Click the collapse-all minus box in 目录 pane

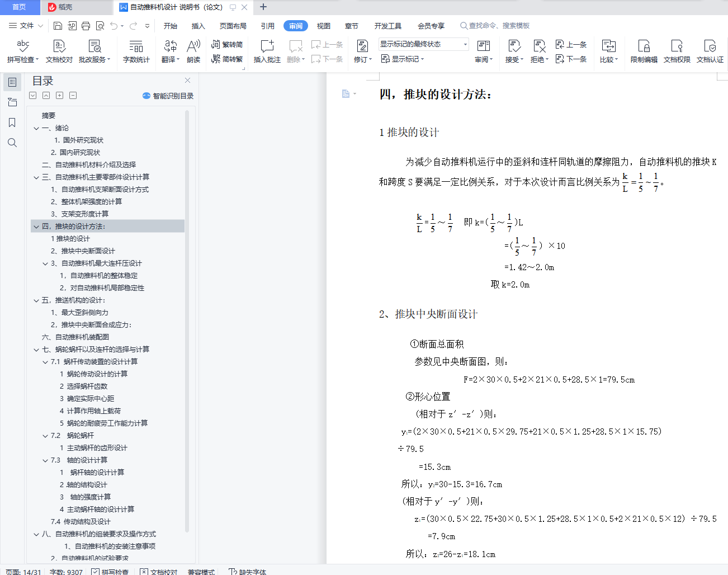pos(73,96)
